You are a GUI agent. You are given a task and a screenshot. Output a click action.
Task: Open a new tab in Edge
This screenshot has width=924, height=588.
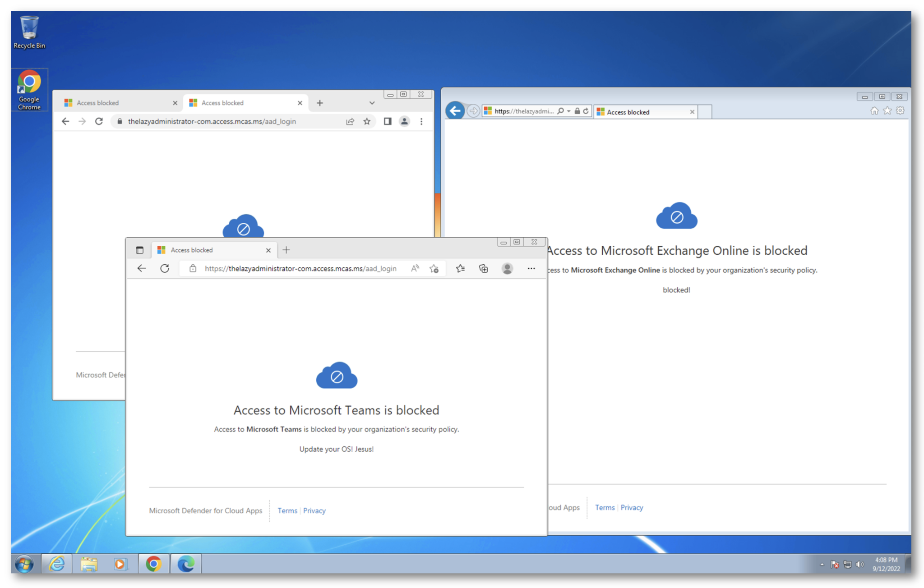pos(286,250)
